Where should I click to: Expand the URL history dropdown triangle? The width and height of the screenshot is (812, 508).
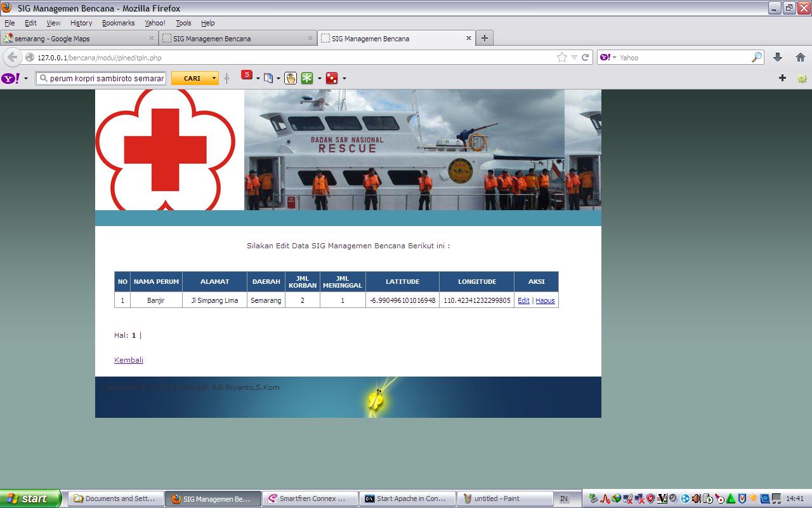[x=574, y=57]
